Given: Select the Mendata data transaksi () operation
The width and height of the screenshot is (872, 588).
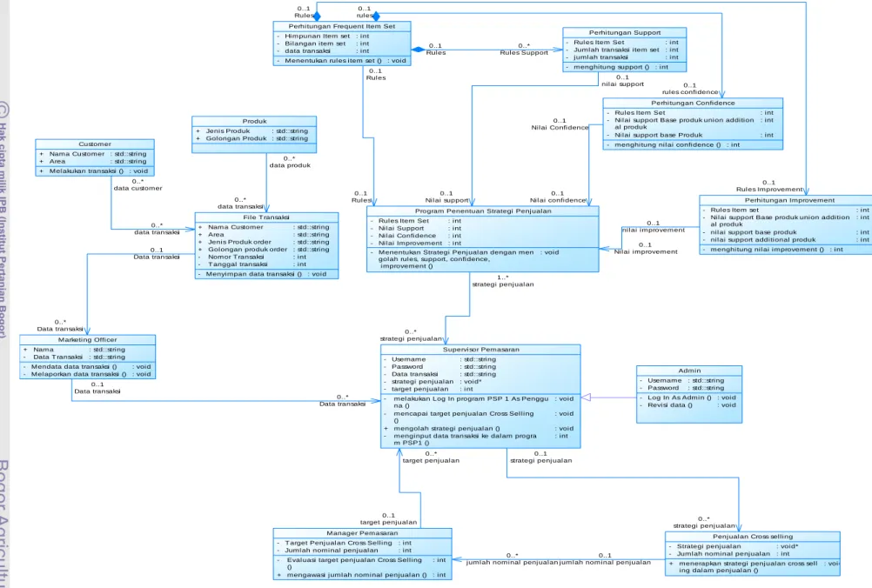Looking at the screenshot, I should [x=74, y=367].
